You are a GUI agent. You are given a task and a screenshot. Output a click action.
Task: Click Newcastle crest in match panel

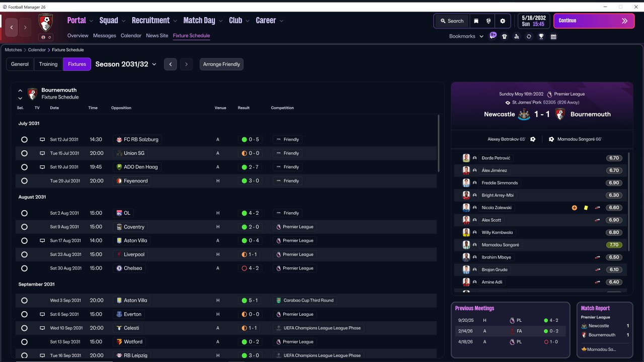[x=524, y=114]
